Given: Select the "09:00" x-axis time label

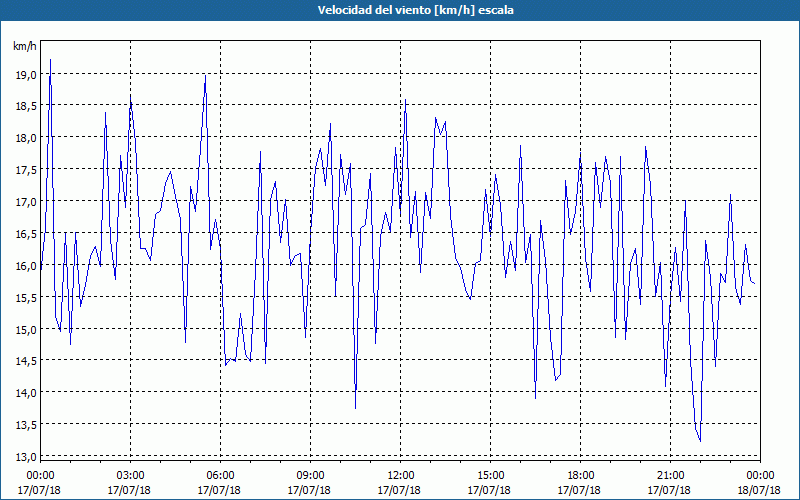Looking at the screenshot, I should pyautogui.click(x=310, y=476).
